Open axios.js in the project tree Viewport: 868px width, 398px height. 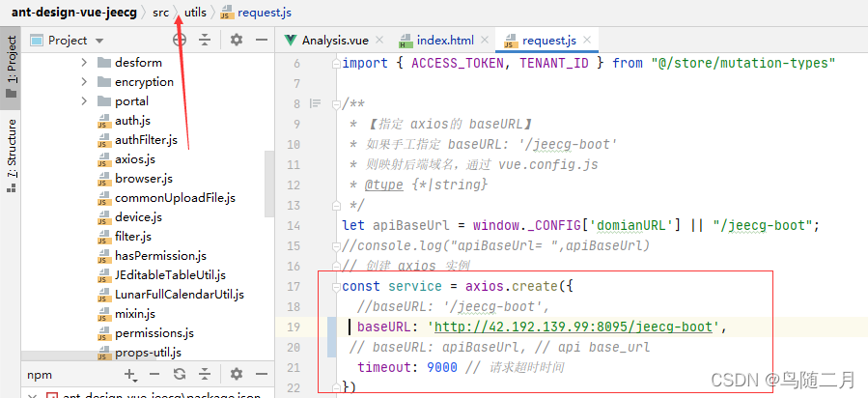tap(134, 159)
